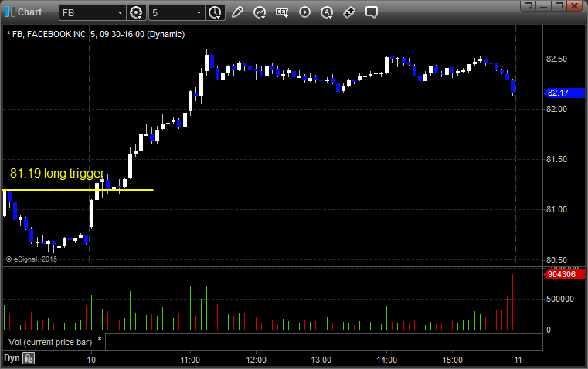
Task: Click the 81.50 price axis label
Action: pos(556,159)
